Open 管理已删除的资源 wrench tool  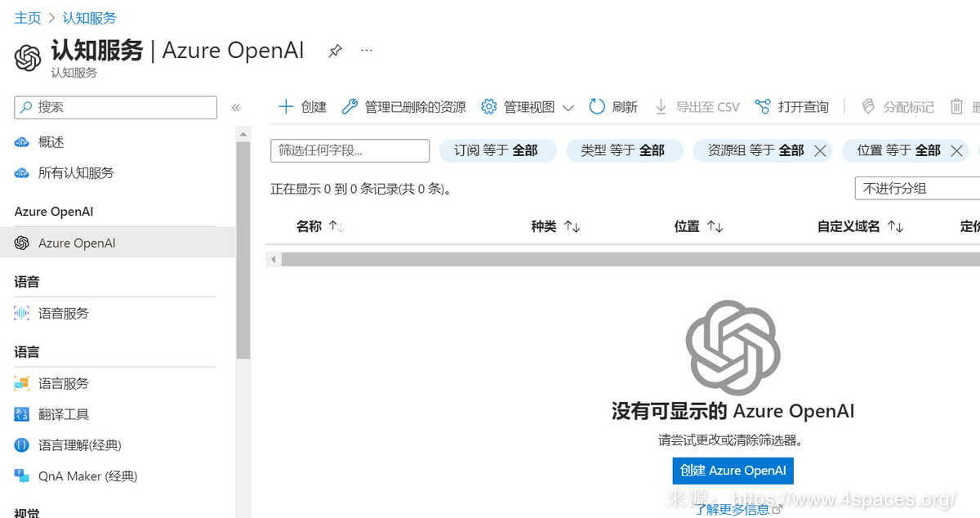(403, 107)
